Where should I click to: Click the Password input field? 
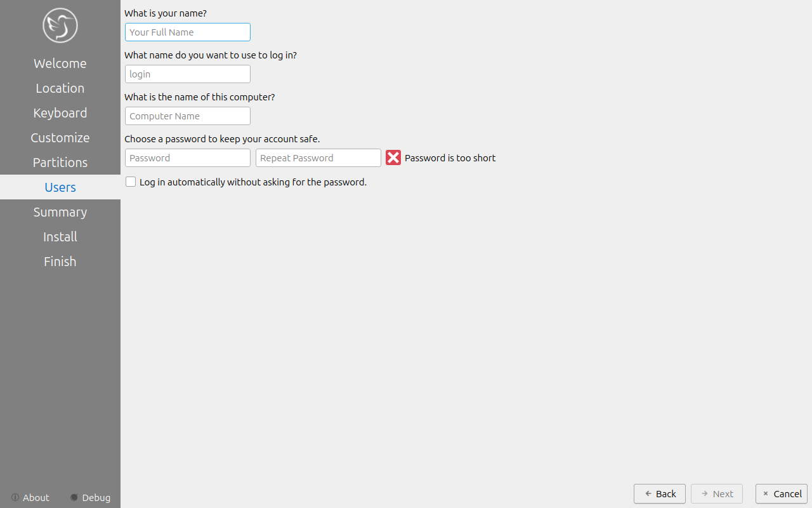pyautogui.click(x=188, y=157)
